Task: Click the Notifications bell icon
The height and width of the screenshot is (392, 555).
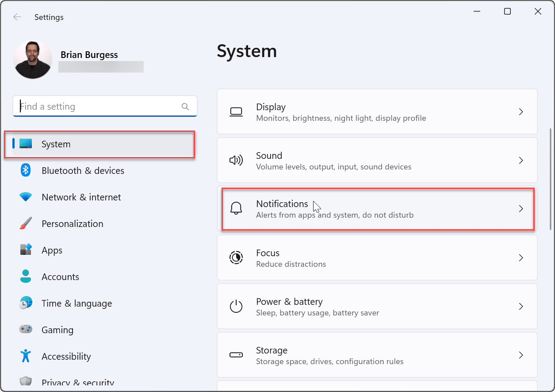Action: coord(236,208)
